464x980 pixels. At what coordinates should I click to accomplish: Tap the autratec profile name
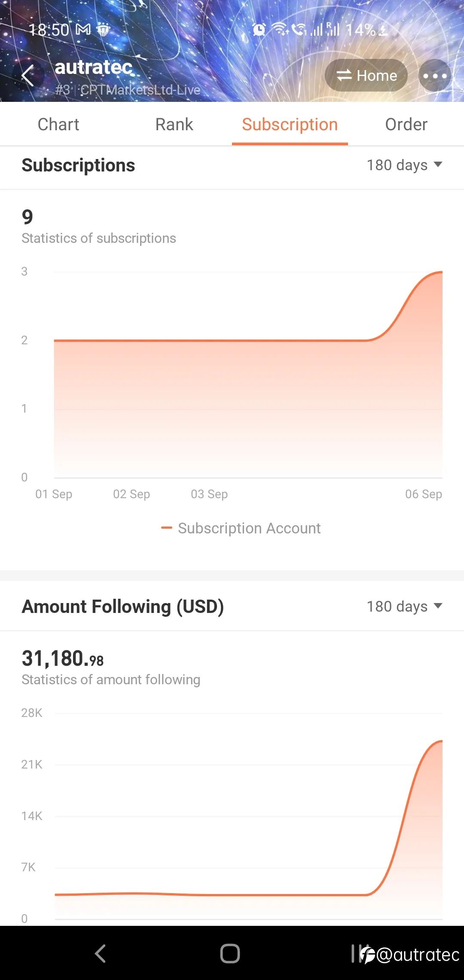click(x=94, y=67)
